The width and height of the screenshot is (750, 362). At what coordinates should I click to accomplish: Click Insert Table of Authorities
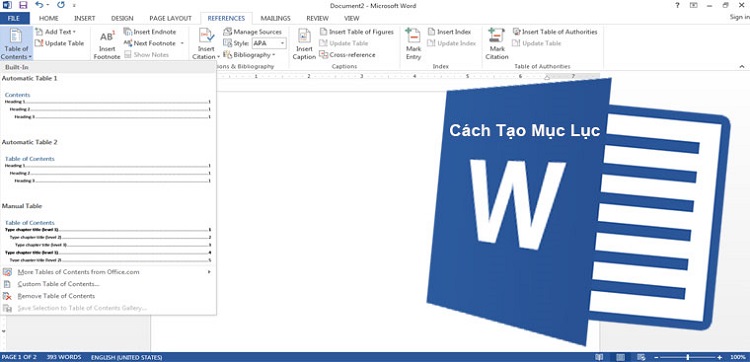[555, 32]
